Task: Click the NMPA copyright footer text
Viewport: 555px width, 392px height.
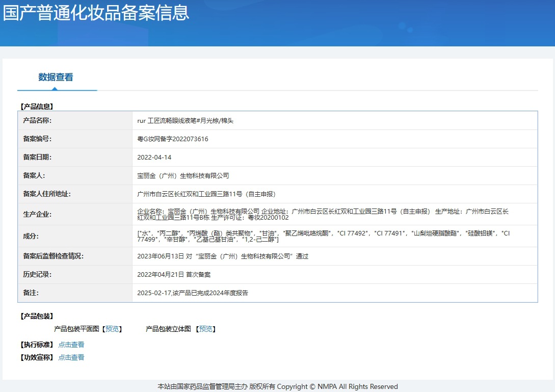Action: coord(278,387)
